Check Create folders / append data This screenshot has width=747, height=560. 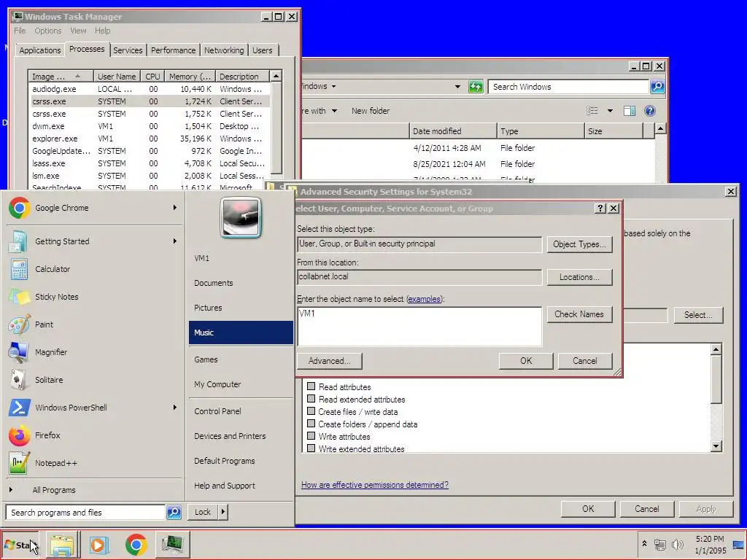coord(311,424)
